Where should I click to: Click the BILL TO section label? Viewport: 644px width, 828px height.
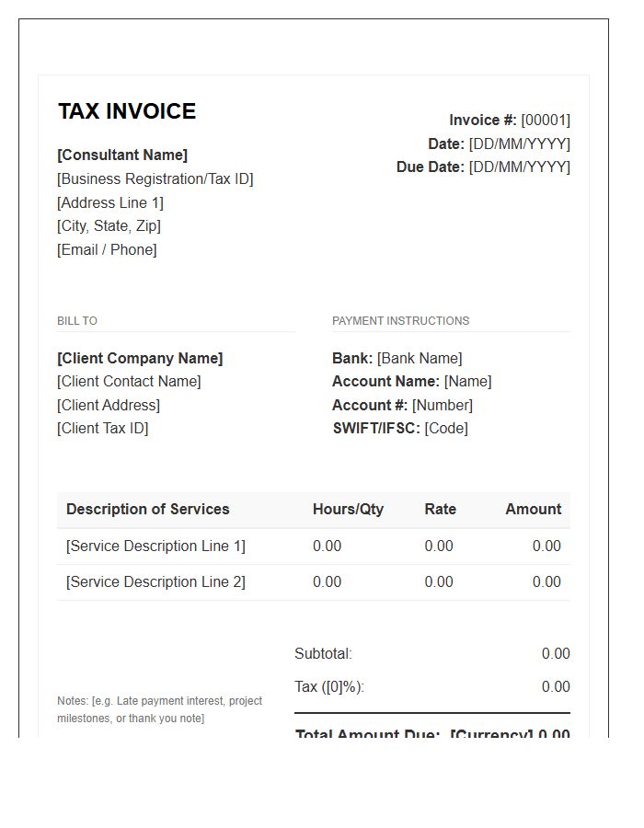point(77,320)
